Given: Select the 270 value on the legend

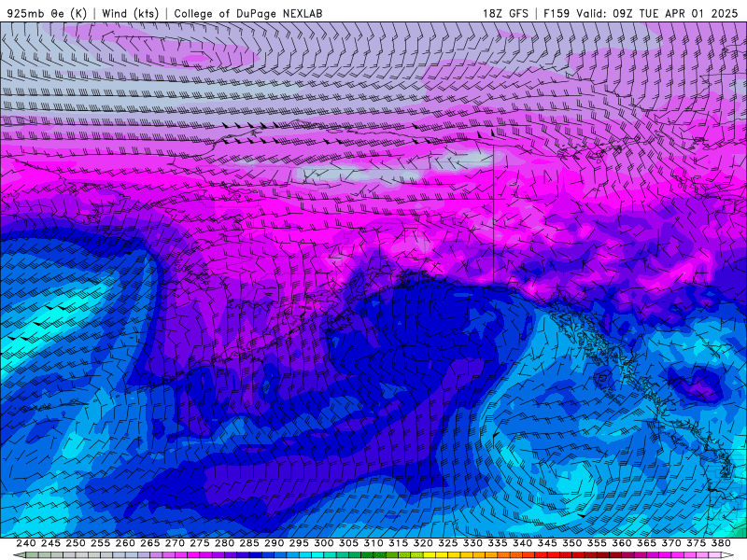Looking at the screenshot, I should 175,543.
